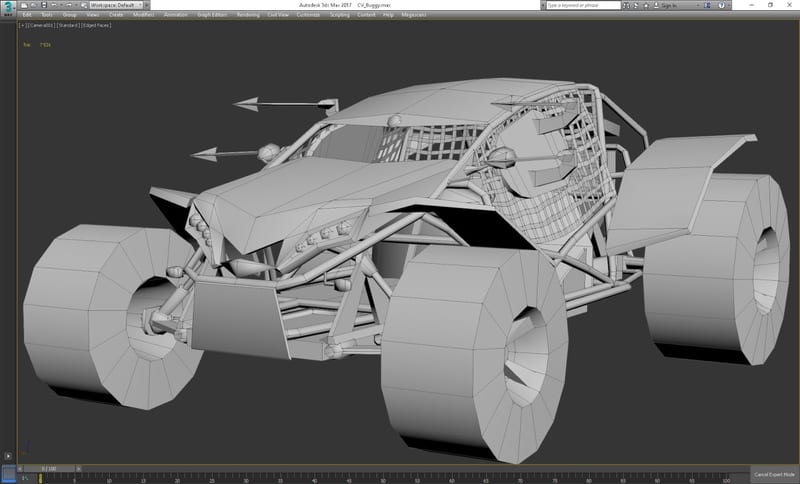Open the Tools menu
The width and height of the screenshot is (800, 484).
[47, 15]
